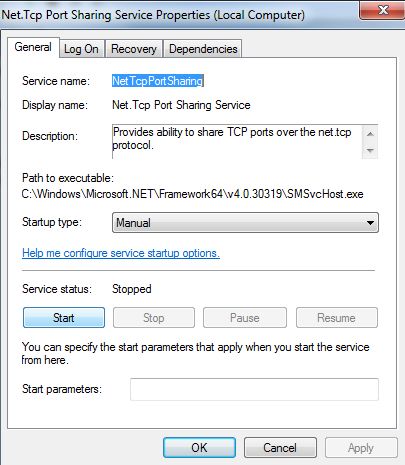Click inside the Description text box
This screenshot has width=405, height=465.
click(x=237, y=141)
